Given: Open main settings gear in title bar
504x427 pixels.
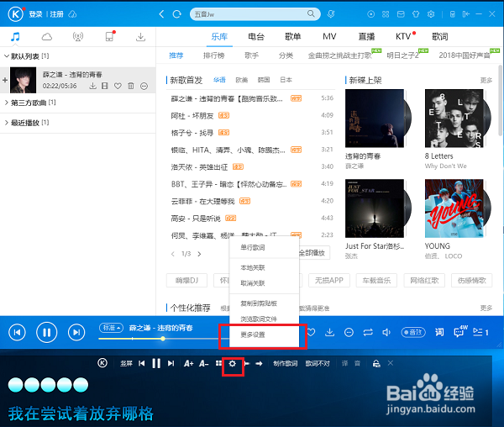Looking at the screenshot, I should click(431, 14).
